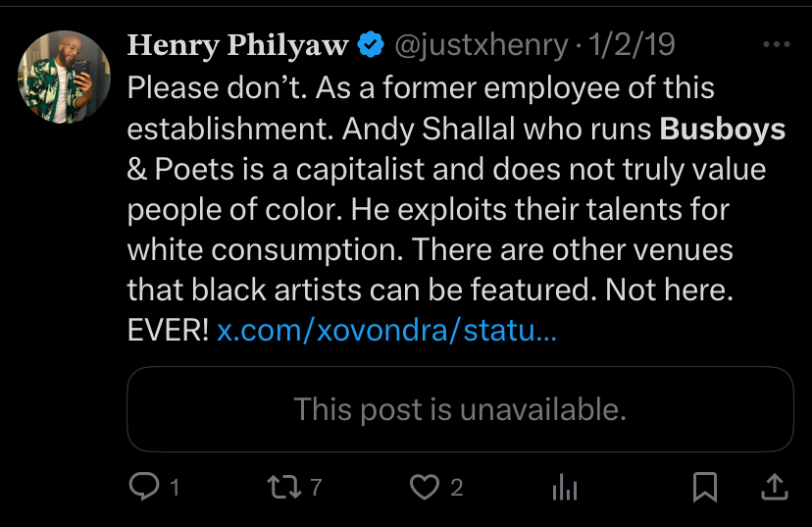Like the post with the heart icon
This screenshot has height=527, width=812.
[425, 487]
